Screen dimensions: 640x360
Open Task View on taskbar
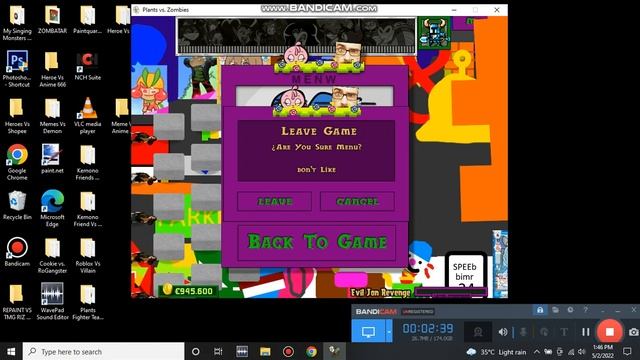(x=218, y=351)
